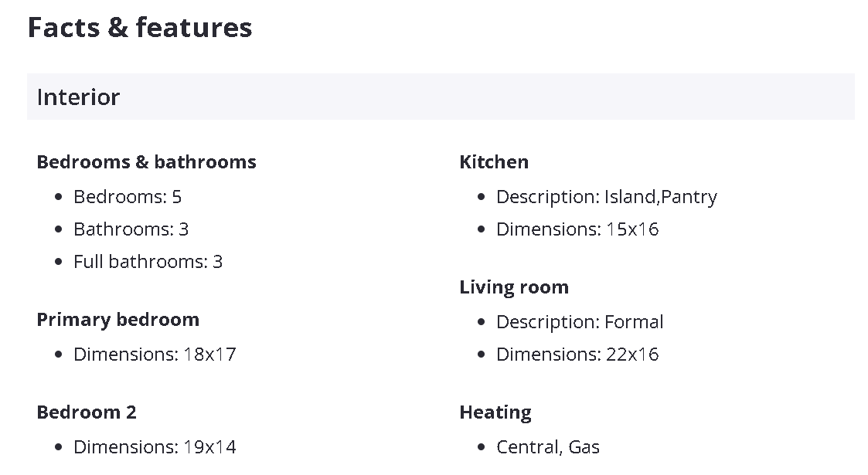
Task: Select the Central, Gas heating entry
Action: [548, 447]
